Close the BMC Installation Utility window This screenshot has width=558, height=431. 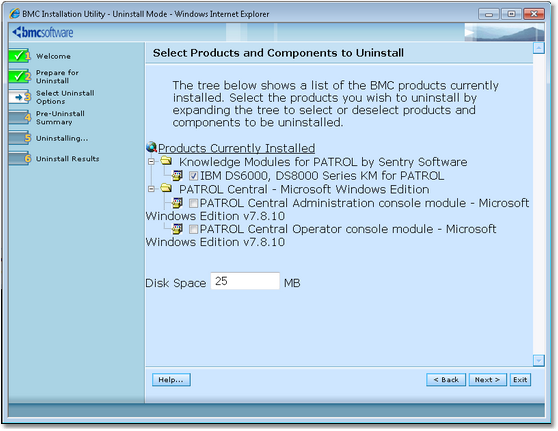(533, 14)
